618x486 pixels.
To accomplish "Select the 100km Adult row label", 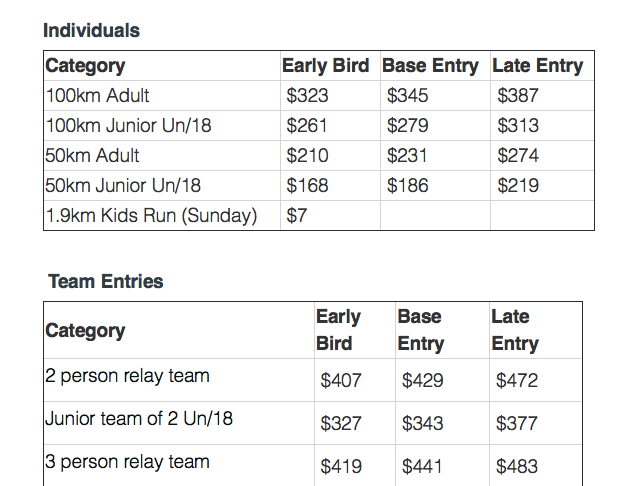I will 97,95.
